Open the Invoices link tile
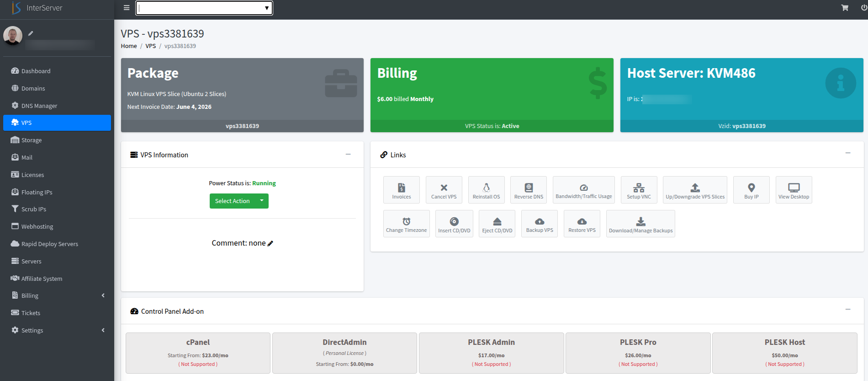Screen dimensions: 868x381 (x=402, y=190)
